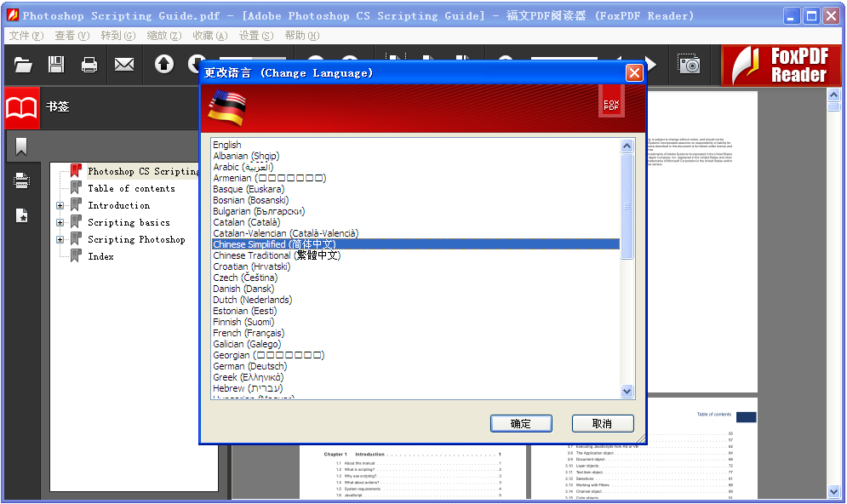Select the Index bookmark
Viewport: 847px width, 504px height.
pos(100,256)
